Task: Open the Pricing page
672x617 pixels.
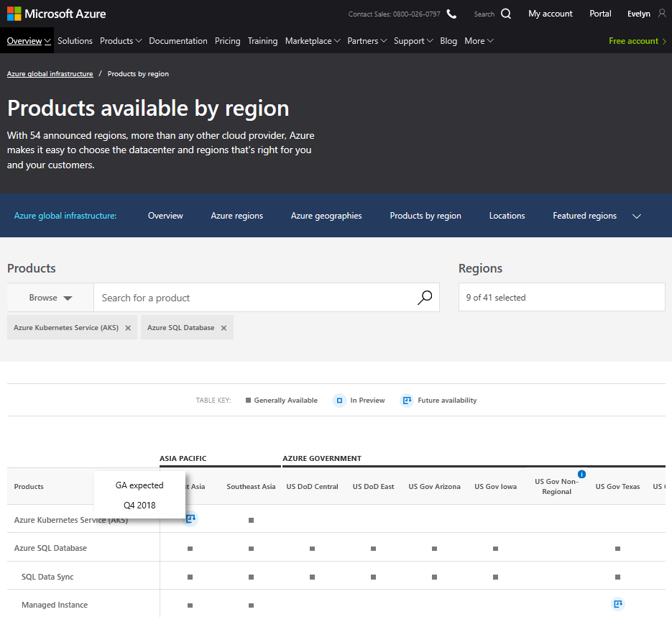Action: coord(228,41)
